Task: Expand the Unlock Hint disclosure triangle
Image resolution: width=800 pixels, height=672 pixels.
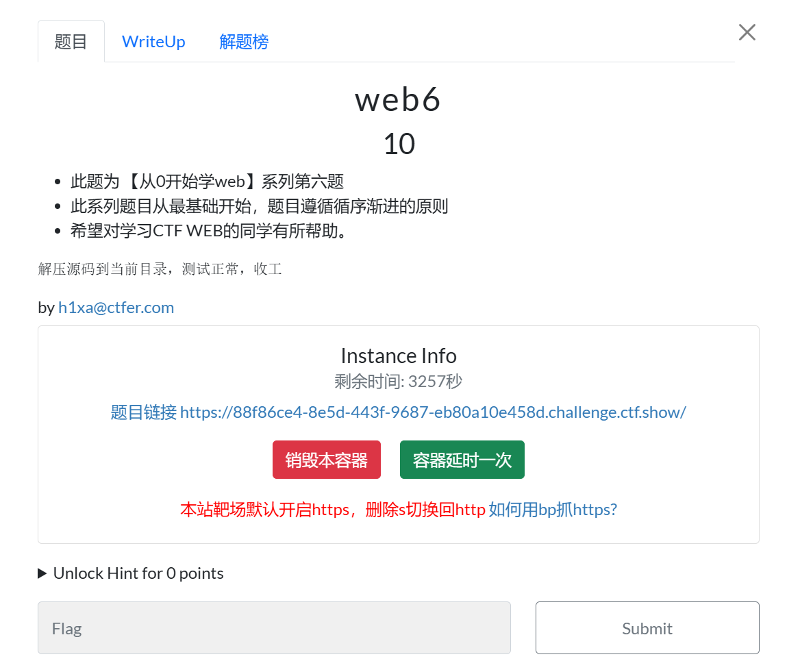Action: 42,573
